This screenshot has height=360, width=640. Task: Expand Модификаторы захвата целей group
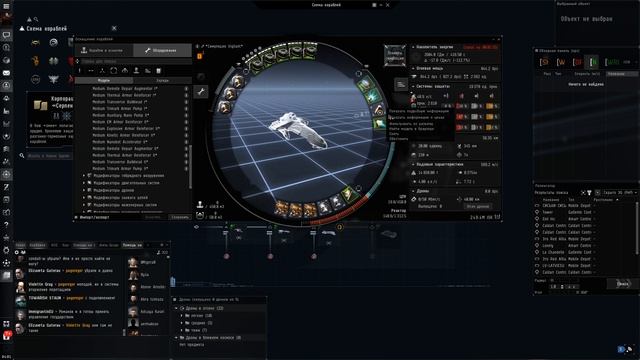pyautogui.click(x=84, y=198)
